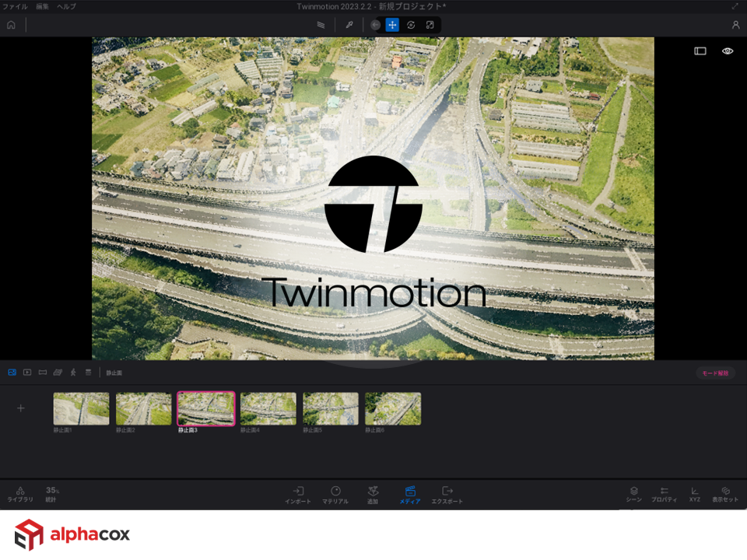Viewport: 747px width, 560px height.
Task: Click the plus button to add image
Action: pyautogui.click(x=21, y=408)
